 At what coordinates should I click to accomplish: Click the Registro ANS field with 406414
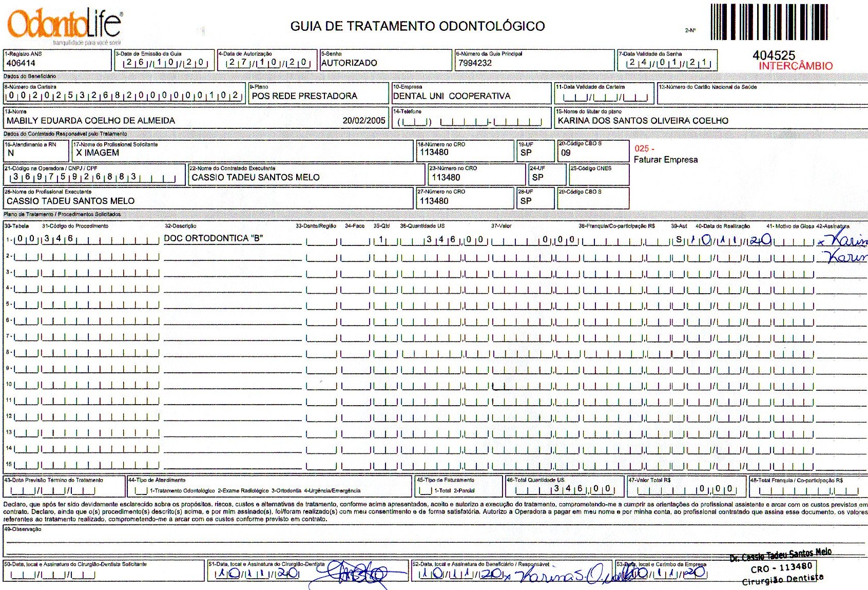(x=57, y=60)
